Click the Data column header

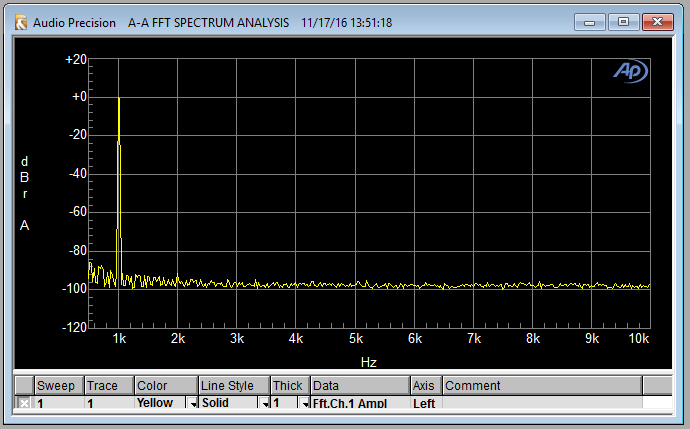click(360, 385)
